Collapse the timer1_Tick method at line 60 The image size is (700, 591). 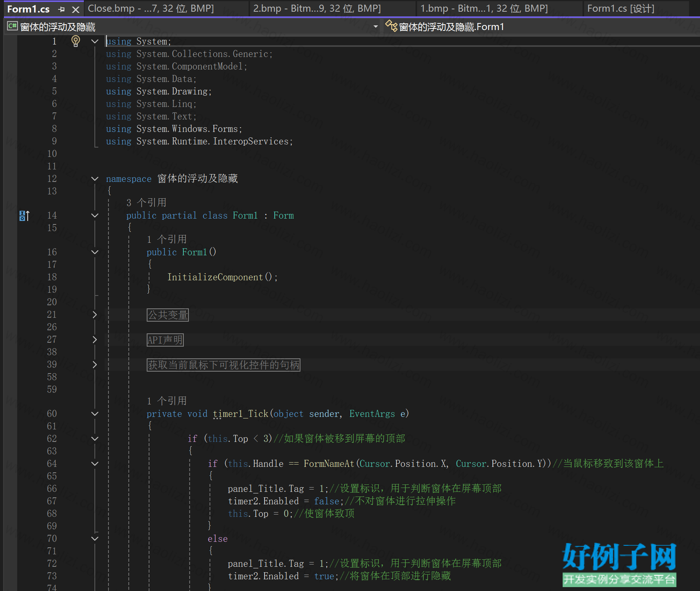pyautogui.click(x=95, y=414)
